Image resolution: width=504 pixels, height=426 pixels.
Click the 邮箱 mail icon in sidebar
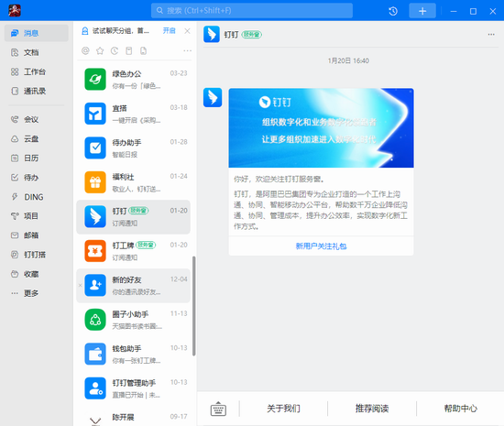[x=15, y=235]
